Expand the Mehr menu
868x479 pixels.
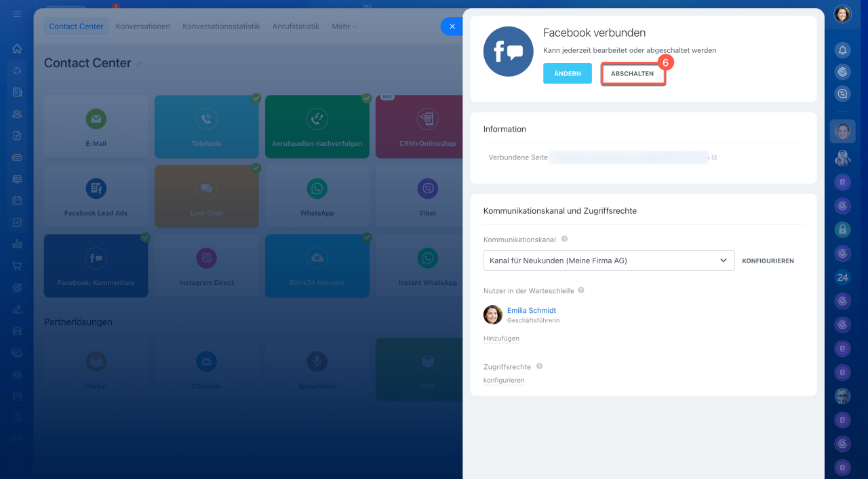tap(344, 26)
